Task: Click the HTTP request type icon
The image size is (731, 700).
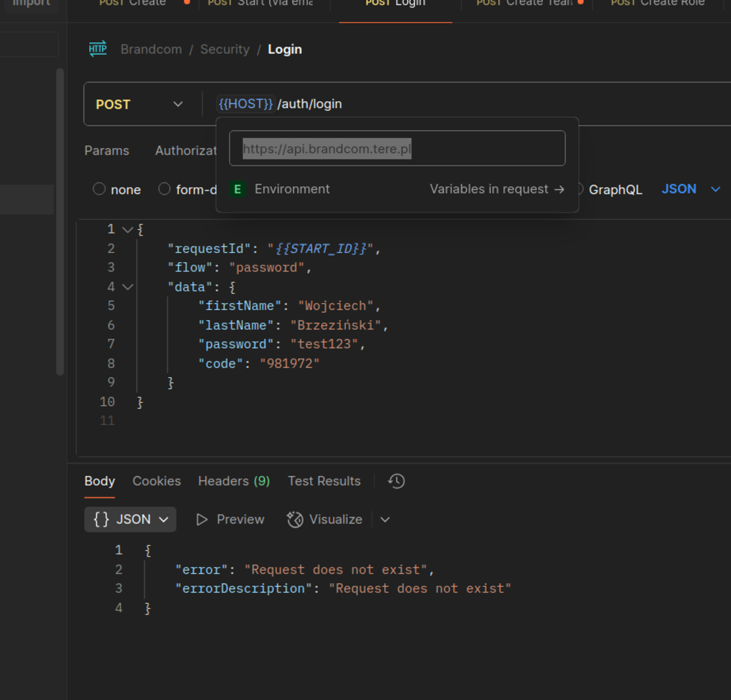Action: click(98, 49)
